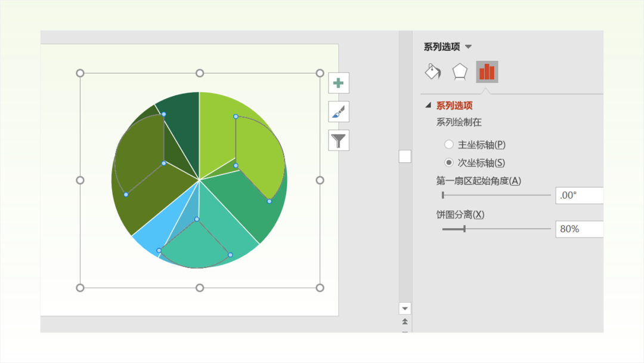
Task: Select the 主坐标轴(P) radio button
Action: [449, 144]
